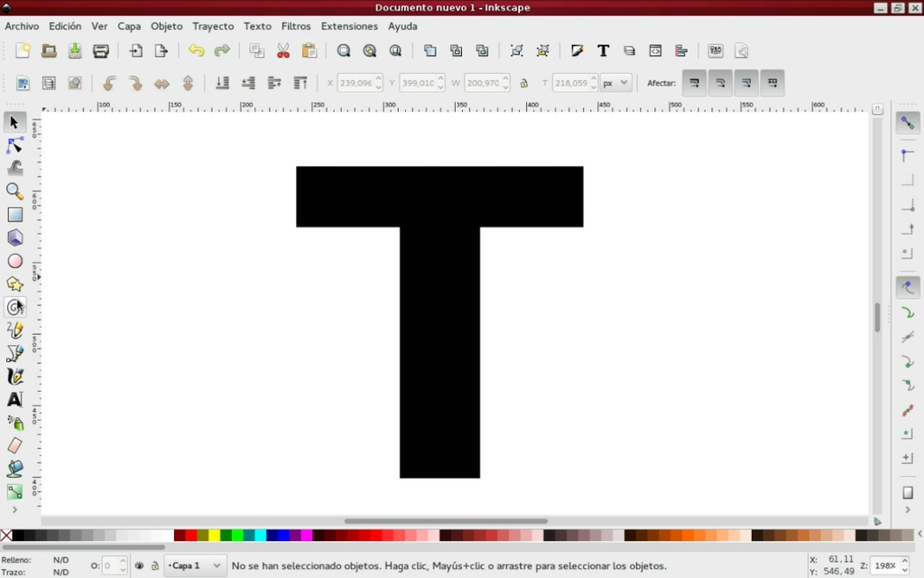Select the Node editing tool
This screenshot has height=578, width=924.
click(14, 145)
